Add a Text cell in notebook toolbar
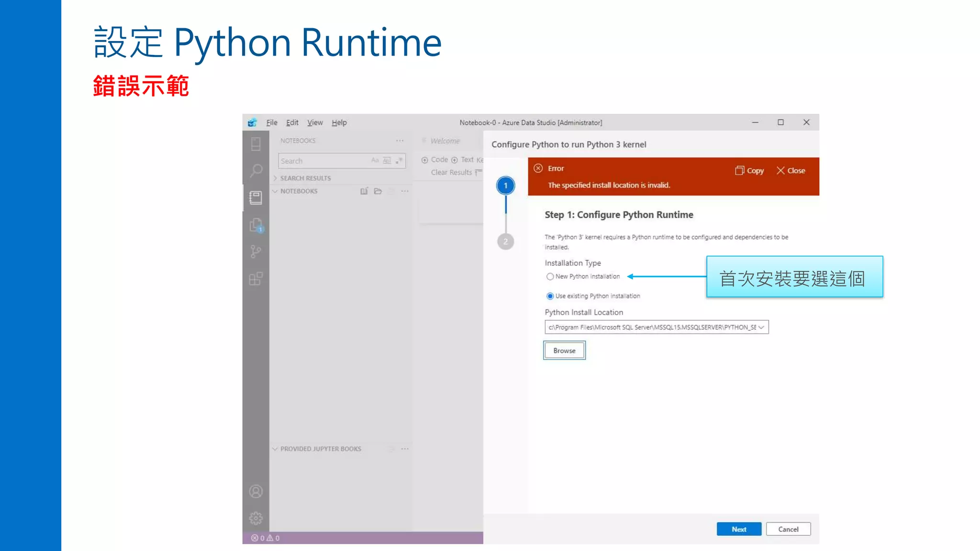Image resolution: width=980 pixels, height=551 pixels. pos(463,160)
